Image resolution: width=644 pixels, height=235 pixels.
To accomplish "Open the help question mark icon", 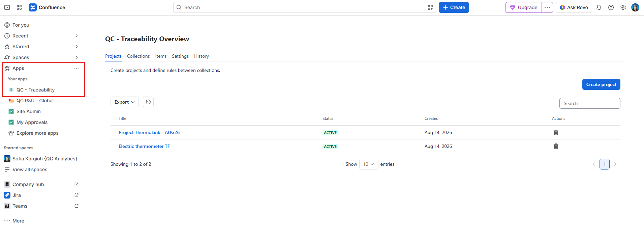I will click(x=611, y=7).
